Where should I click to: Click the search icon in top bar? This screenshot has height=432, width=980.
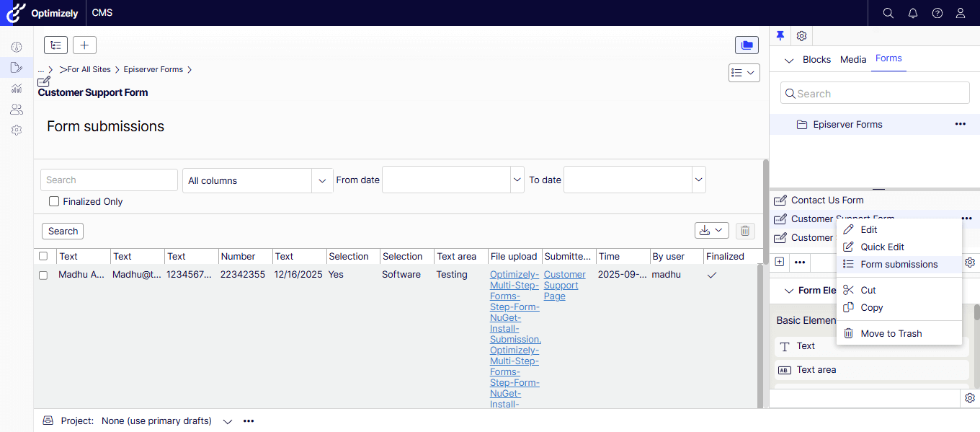coord(888,13)
